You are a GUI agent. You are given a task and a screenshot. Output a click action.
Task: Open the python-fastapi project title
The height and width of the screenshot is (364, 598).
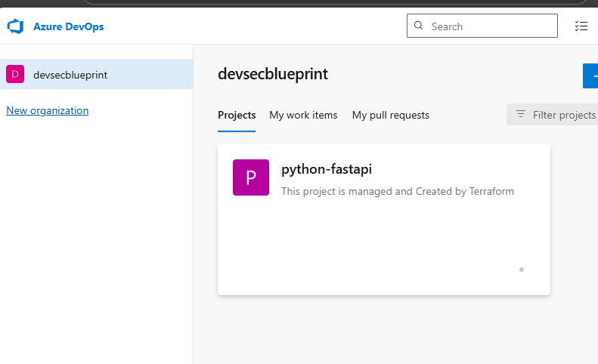click(x=326, y=169)
